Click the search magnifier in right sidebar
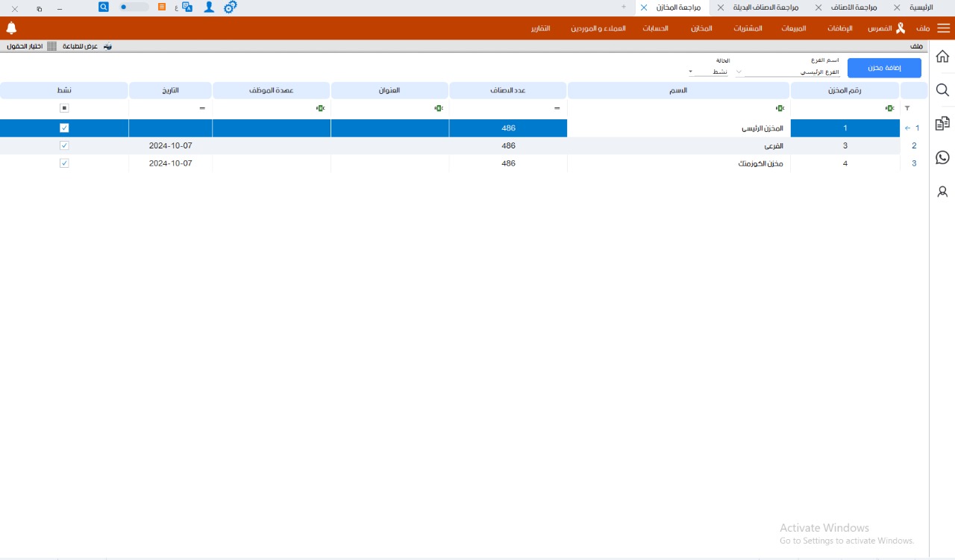This screenshot has width=955, height=560. (x=942, y=90)
